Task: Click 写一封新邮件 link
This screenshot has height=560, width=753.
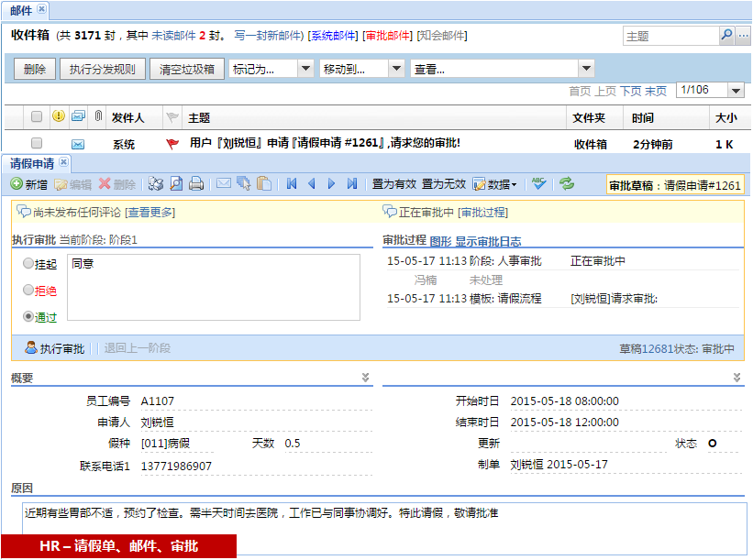Action: pyautogui.click(x=267, y=36)
